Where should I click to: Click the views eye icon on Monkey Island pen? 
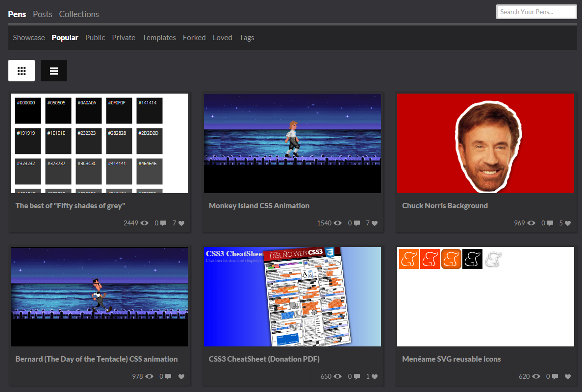click(x=337, y=223)
